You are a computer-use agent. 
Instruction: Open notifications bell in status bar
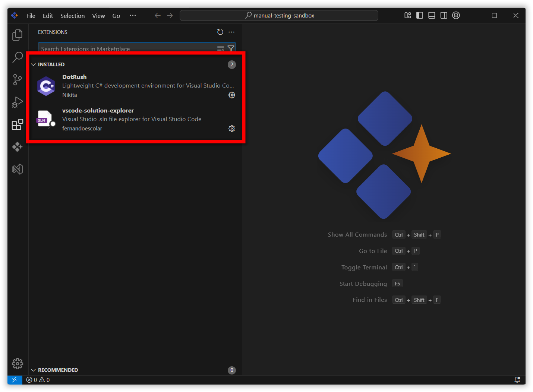click(x=517, y=380)
